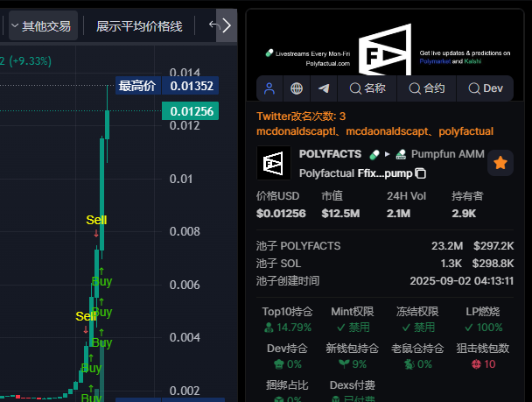The width and height of the screenshot is (532, 402).
Task: Click the yellow Sell marker near 0.005
Action: tap(84, 316)
